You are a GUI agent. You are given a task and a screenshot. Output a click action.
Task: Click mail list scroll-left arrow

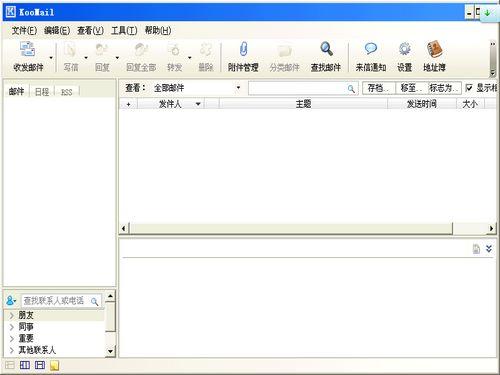(124, 229)
